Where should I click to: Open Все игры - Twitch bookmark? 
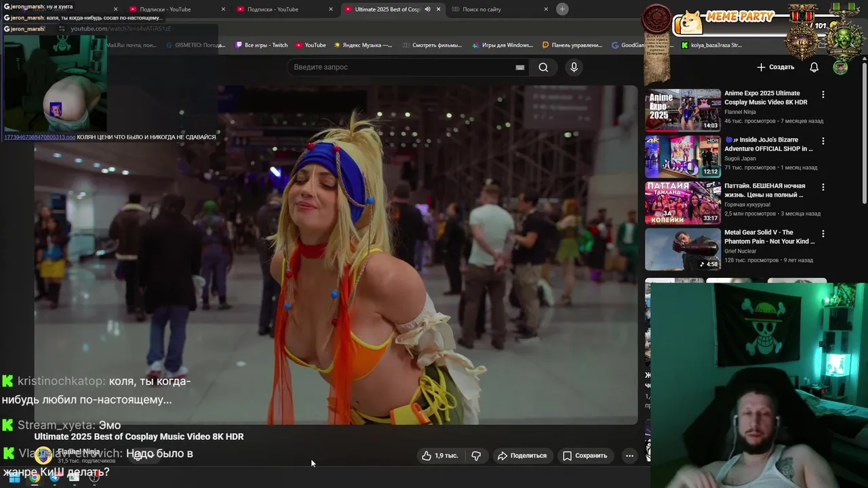point(261,45)
